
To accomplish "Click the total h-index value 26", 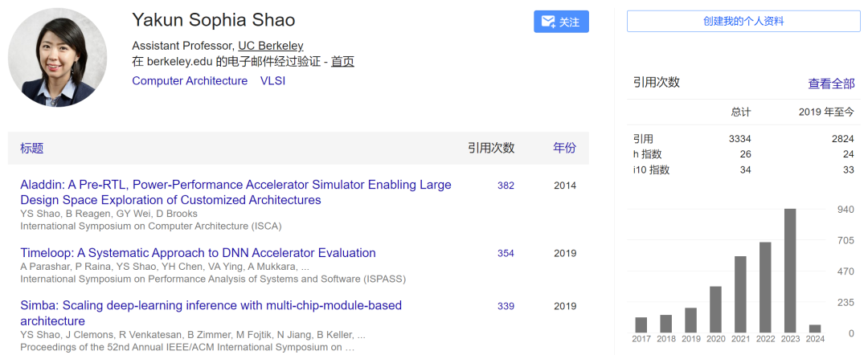I will [x=745, y=154].
